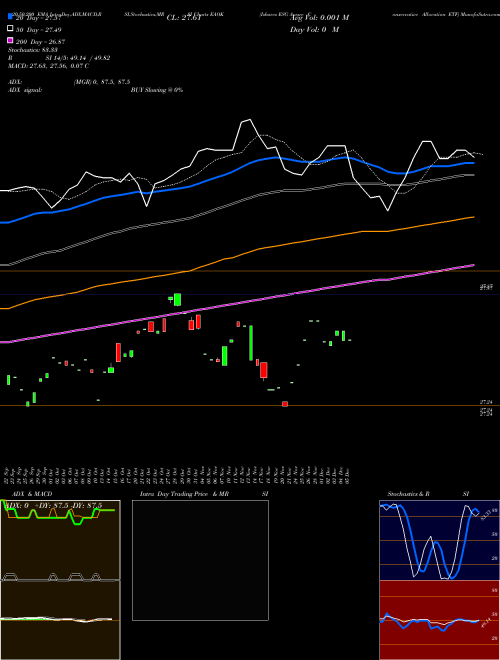500x660 pixels.
Task: Open the empty intraday price chart panel
Action: click(x=200, y=560)
